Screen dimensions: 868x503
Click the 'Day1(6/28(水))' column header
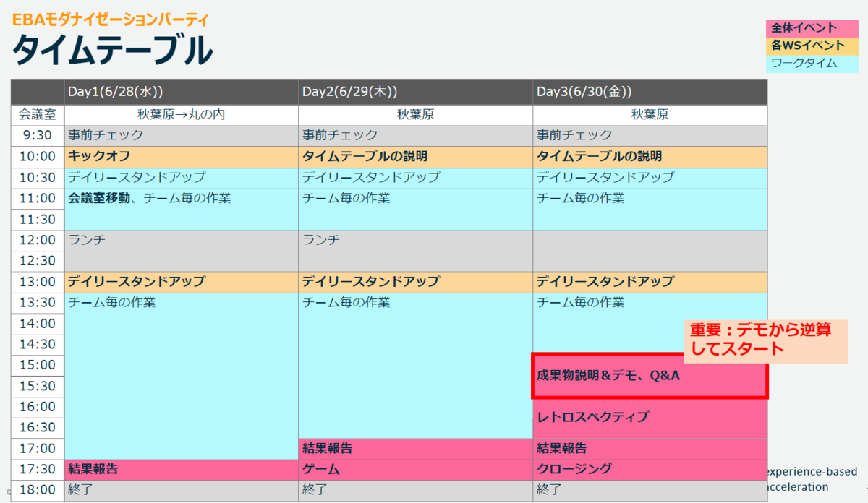182,93
